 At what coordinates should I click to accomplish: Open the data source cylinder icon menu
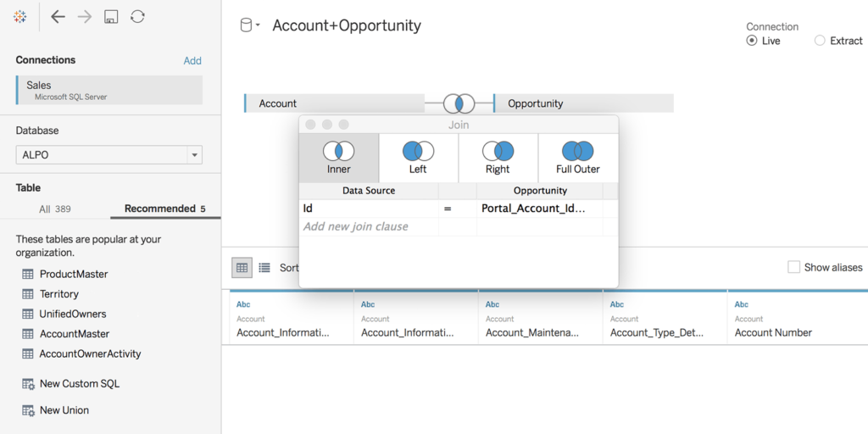click(250, 25)
